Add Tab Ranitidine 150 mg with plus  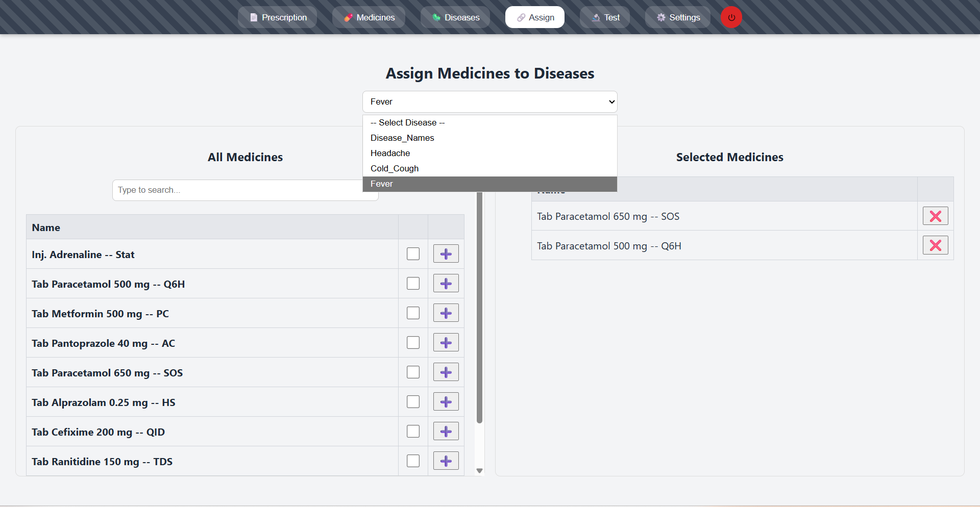[446, 461]
